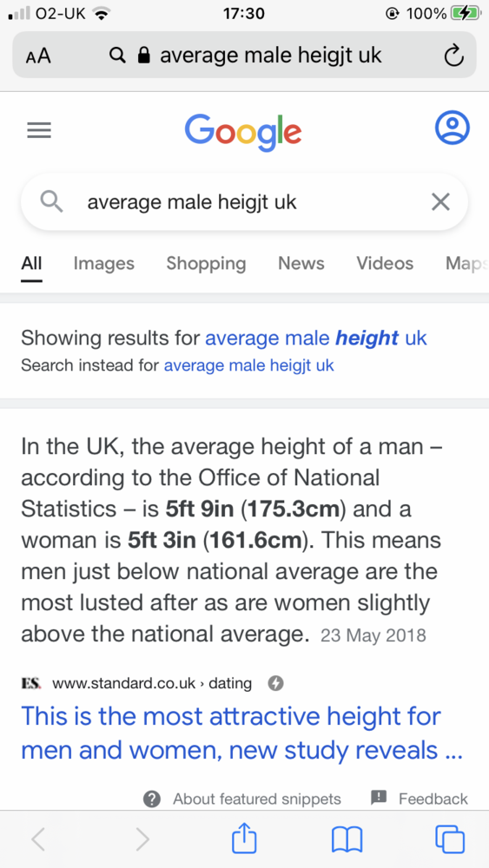Screen dimensions: 489x868
Task: Open Safari reader text size AA button
Action: tap(38, 56)
